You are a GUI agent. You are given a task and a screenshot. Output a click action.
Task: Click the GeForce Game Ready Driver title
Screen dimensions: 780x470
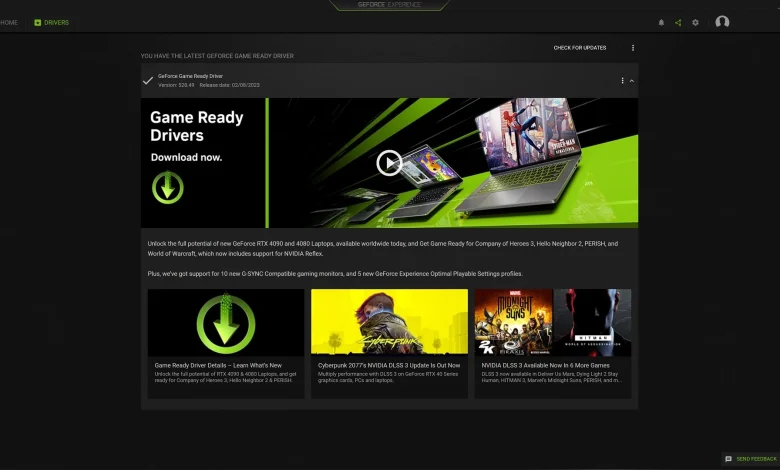(x=191, y=76)
